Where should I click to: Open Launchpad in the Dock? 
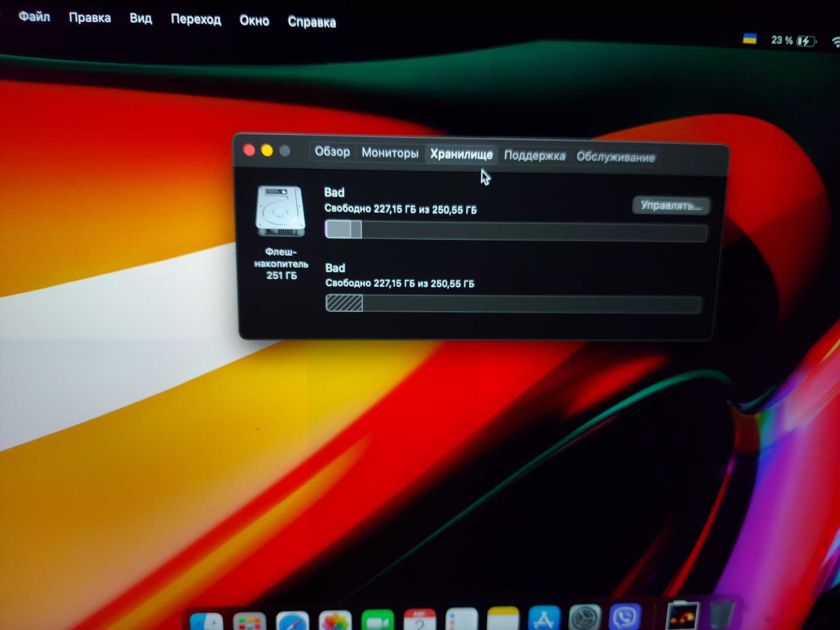249,622
